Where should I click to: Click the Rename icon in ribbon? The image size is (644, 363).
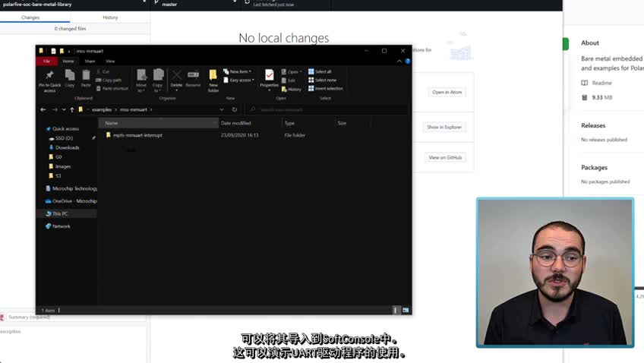tap(193, 78)
